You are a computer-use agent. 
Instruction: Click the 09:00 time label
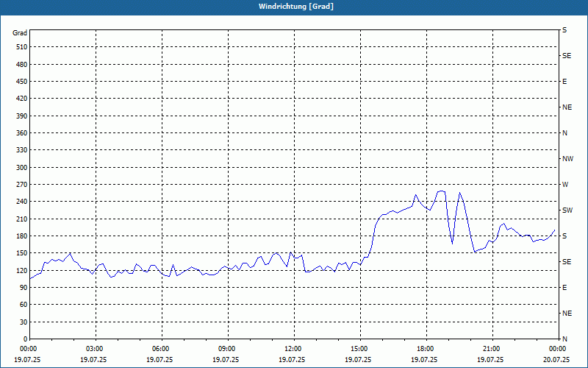[227, 349]
